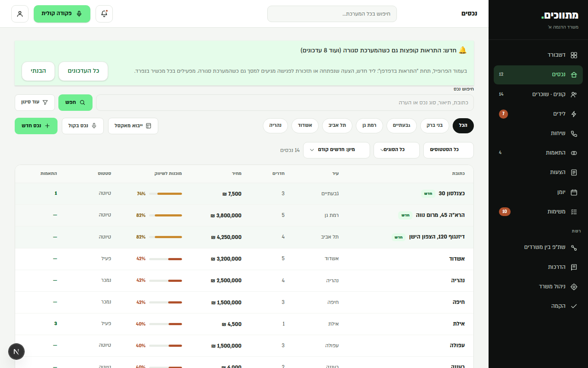Click the phone icon for שיחות

point(574,134)
